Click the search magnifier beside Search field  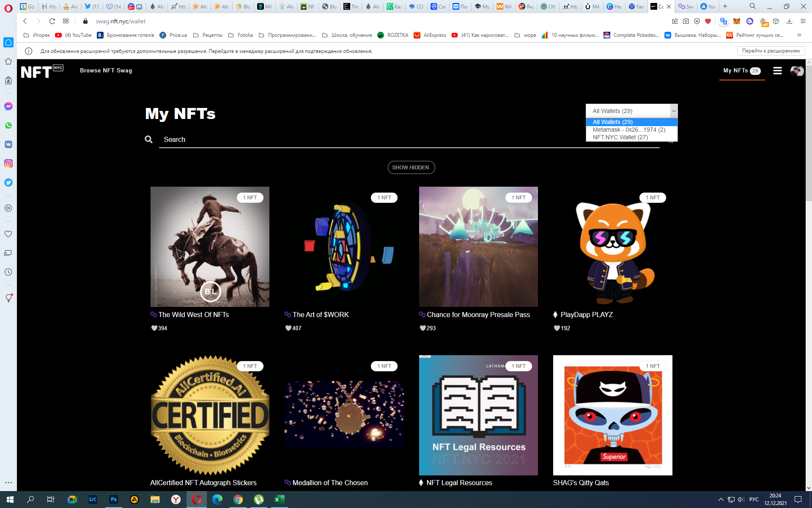point(148,139)
